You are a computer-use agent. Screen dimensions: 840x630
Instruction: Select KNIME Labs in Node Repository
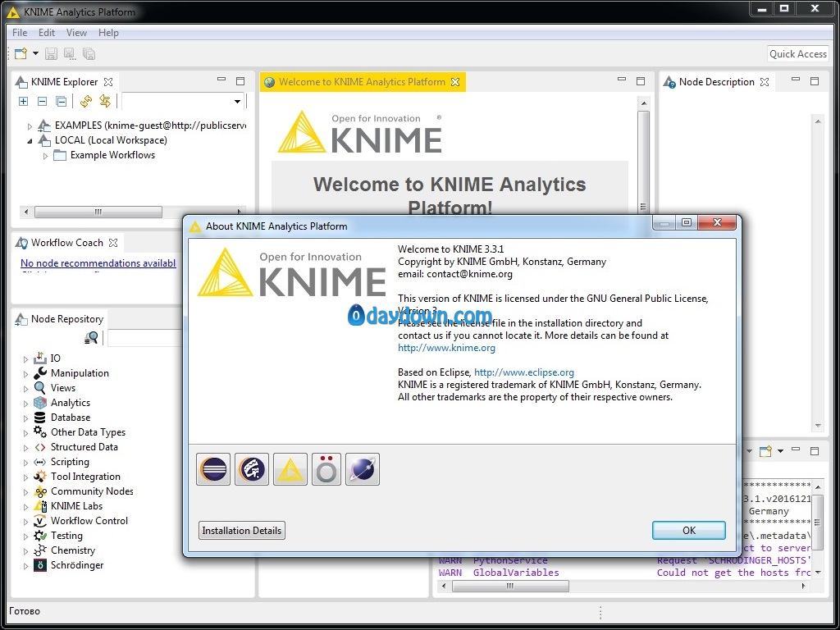click(x=76, y=505)
